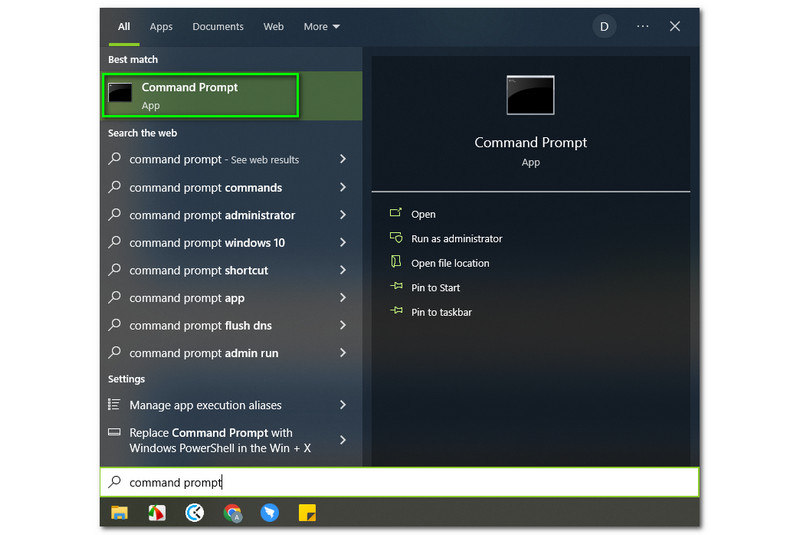Expand 'Manage app execution aliases' arrow

point(343,405)
